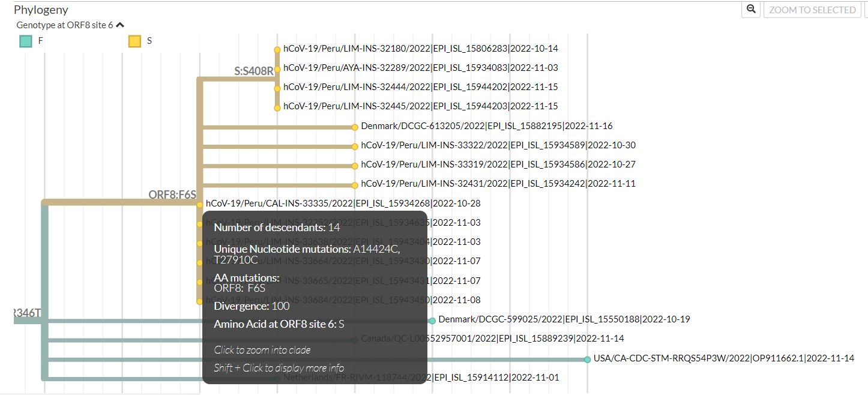Viewport: 868px width, 395px height.
Task: Click the ZOOM TO SELECTED button
Action: pos(812,10)
